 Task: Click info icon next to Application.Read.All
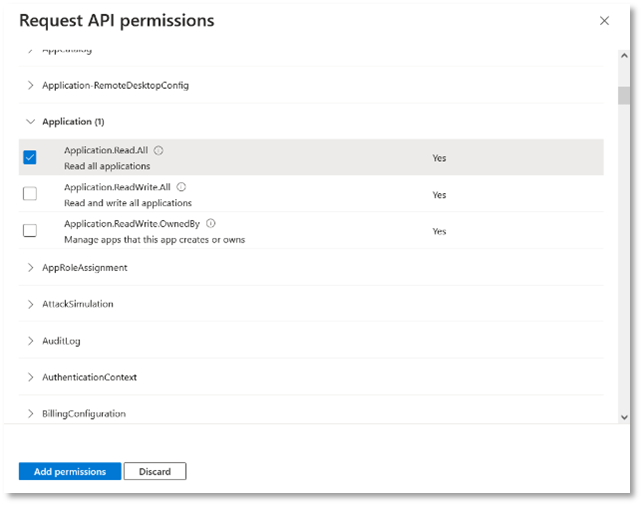click(x=159, y=150)
